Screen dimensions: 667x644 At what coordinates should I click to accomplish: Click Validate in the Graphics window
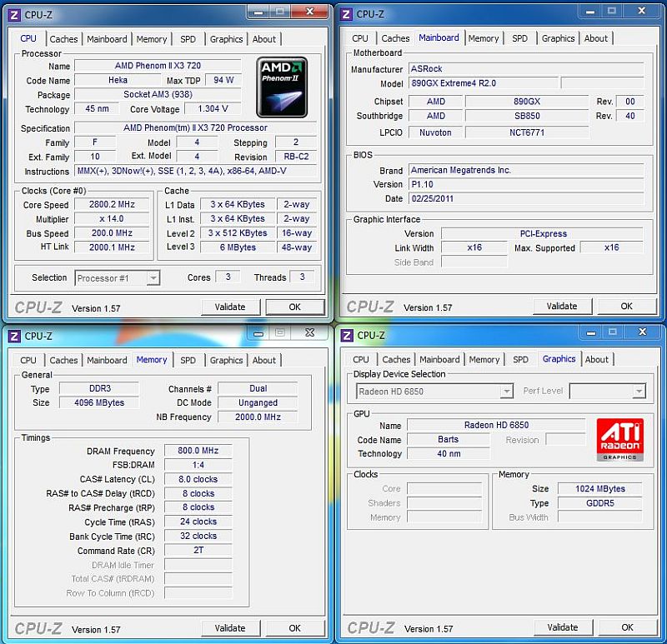(563, 627)
